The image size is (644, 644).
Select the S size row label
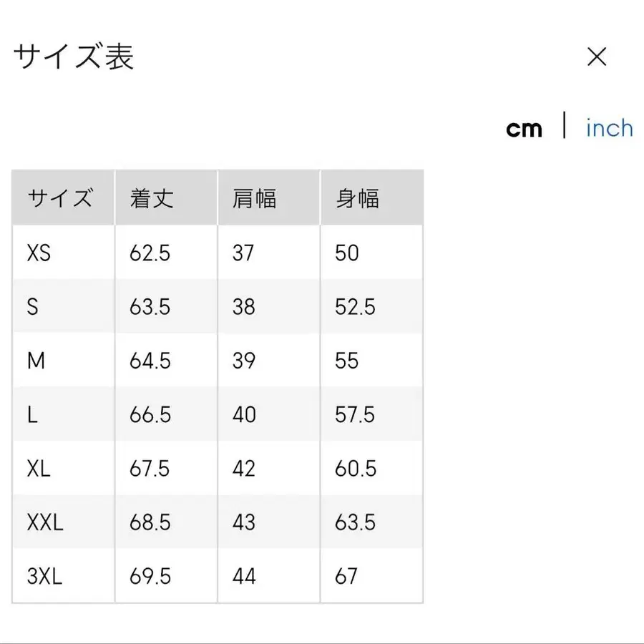[34, 306]
